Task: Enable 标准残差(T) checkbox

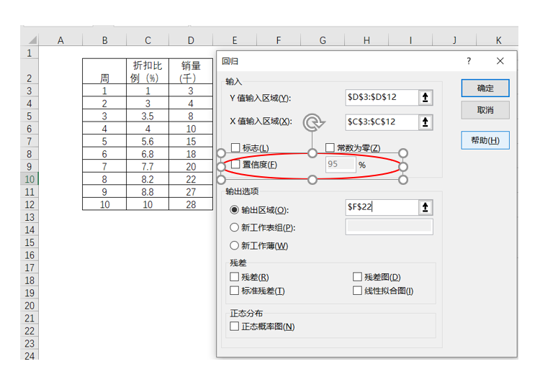Action: [234, 291]
